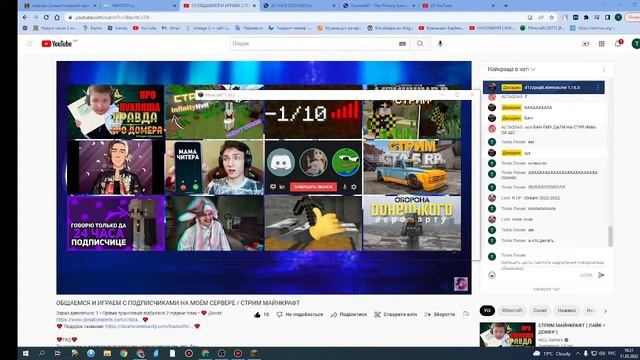Switch to the first browser tab
The image size is (640, 360).
[60, 6]
